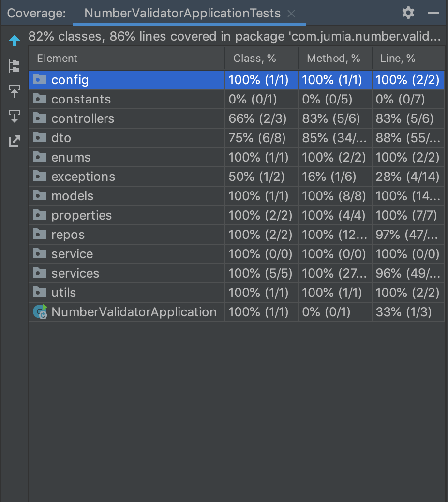448x502 pixels.
Task: Click the dto folder icon
Action: [40, 137]
